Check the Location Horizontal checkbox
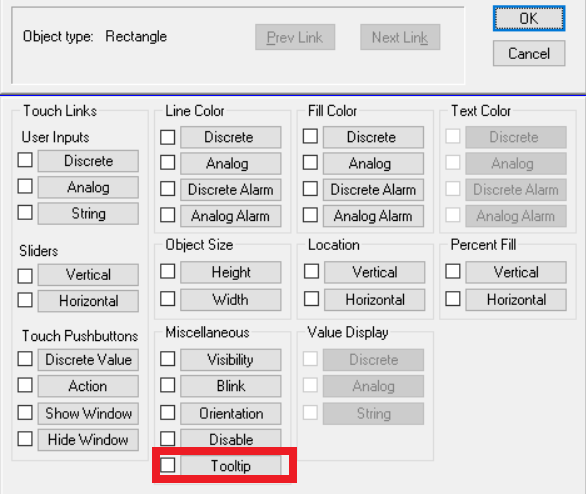 [x=311, y=299]
